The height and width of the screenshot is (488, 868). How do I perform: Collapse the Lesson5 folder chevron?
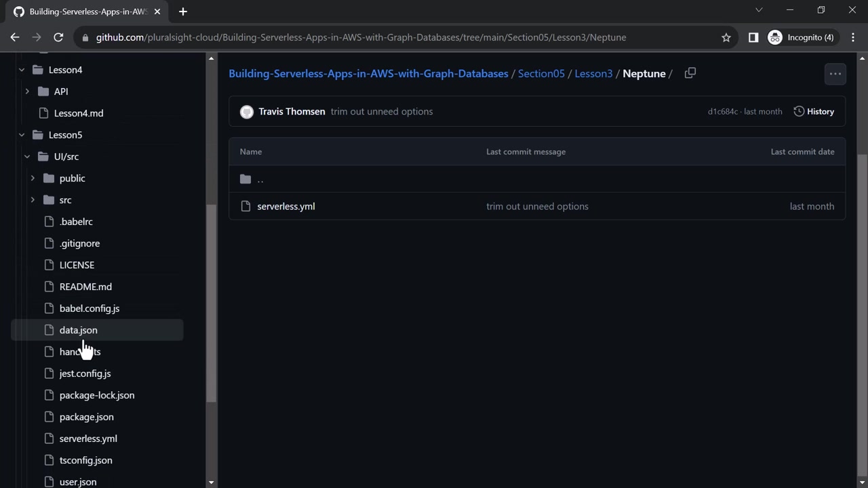(x=22, y=135)
